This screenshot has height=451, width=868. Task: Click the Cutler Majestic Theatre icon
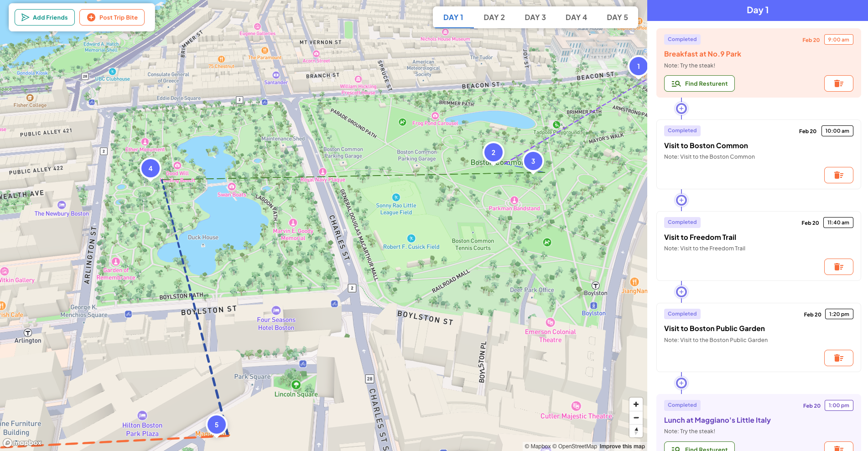pos(576,406)
